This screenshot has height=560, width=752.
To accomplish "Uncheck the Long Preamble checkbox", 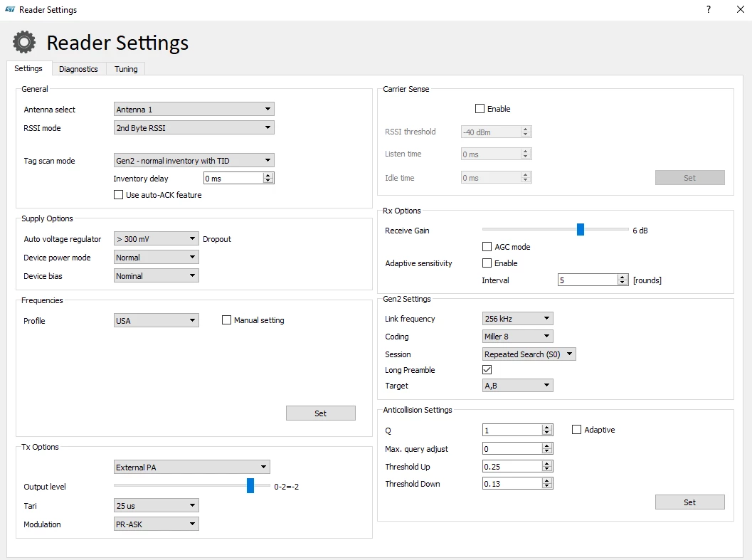I will 487,370.
